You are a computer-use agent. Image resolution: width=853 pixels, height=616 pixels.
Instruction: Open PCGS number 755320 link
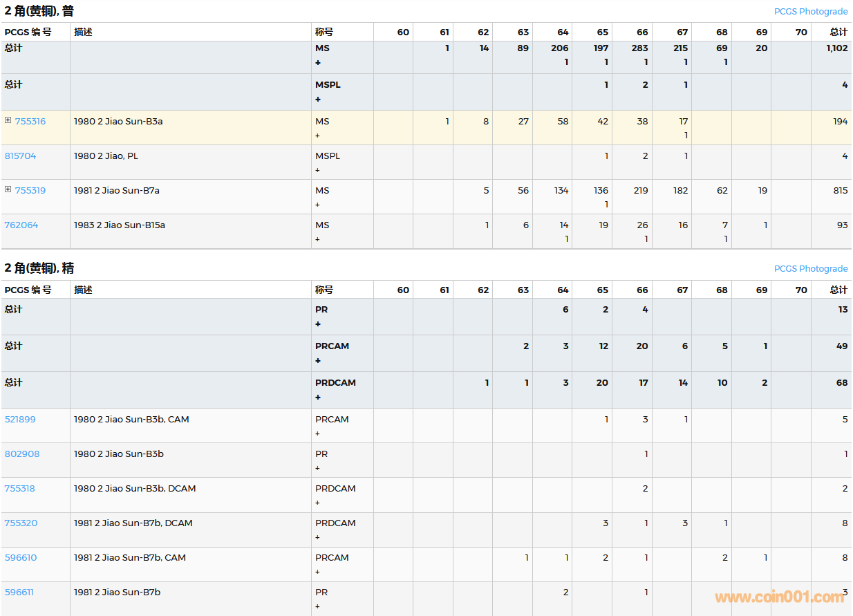(x=21, y=523)
